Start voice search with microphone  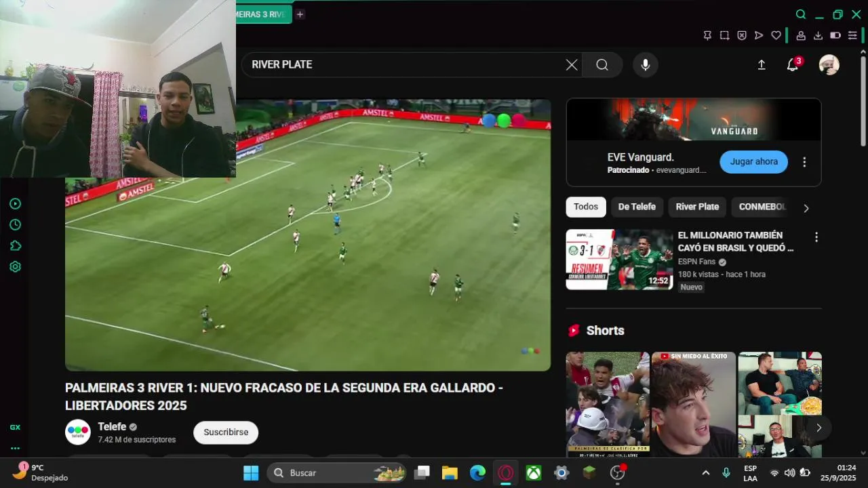[646, 64]
